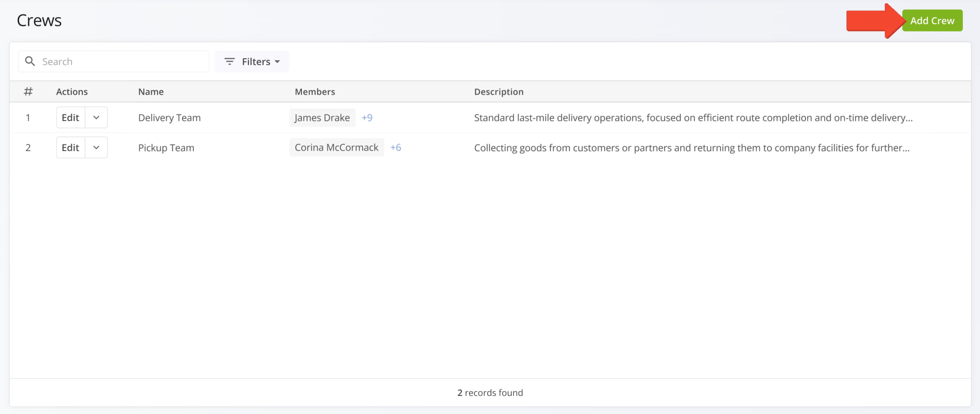Focus the Search input field
The width and height of the screenshot is (980, 414).
(122, 62)
